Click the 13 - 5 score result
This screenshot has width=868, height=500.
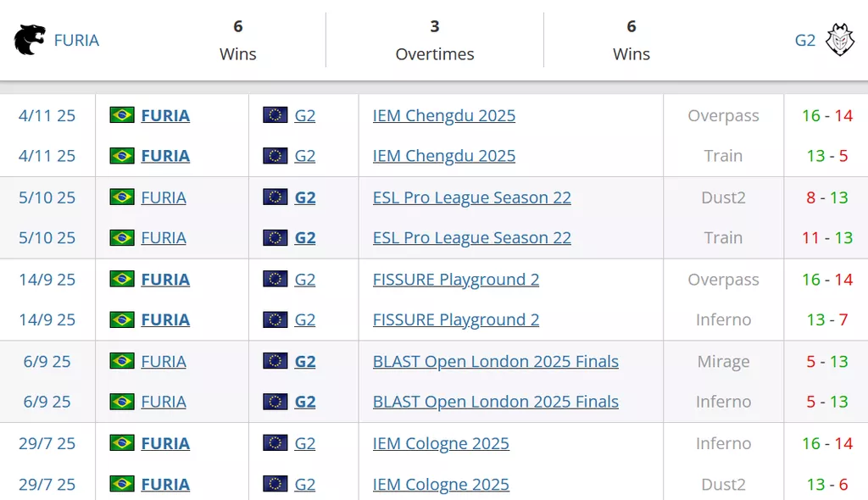pos(826,156)
